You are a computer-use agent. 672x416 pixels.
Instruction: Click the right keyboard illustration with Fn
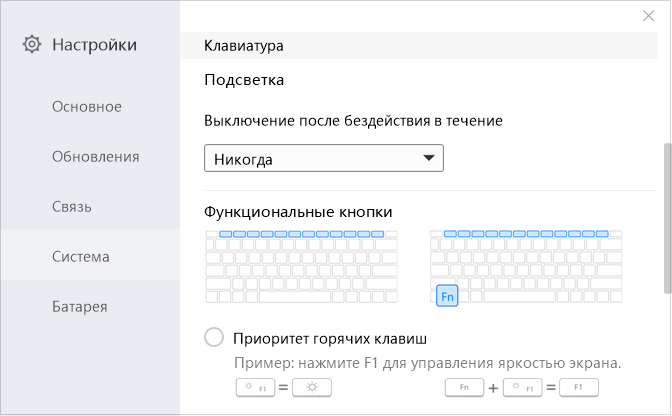tap(526, 266)
